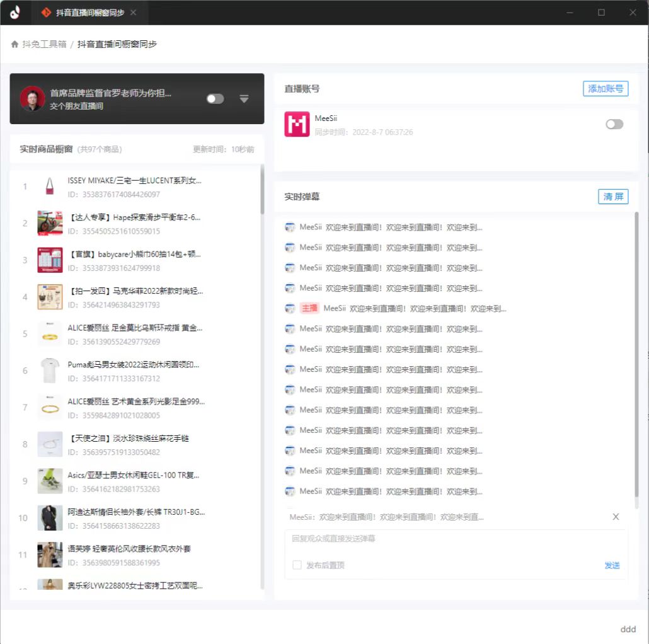Image resolution: width=649 pixels, height=644 pixels.
Task: Select 【拍一发四】马克华菲 product title
Action: coord(135,291)
